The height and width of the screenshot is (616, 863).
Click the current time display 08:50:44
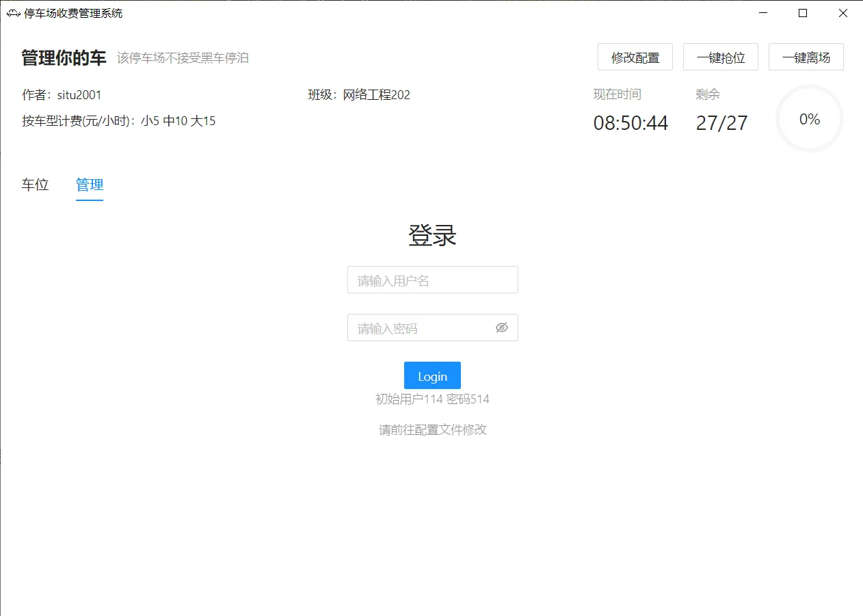pyautogui.click(x=630, y=123)
